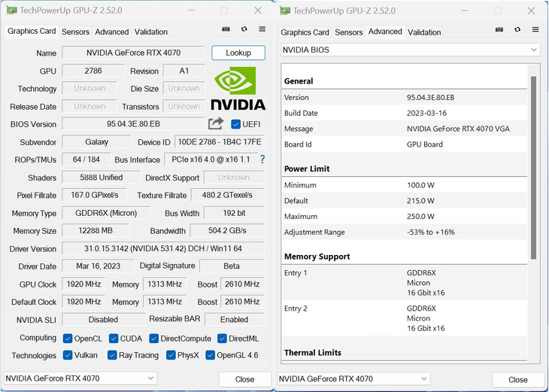Click the NVIDIA SLI field Disabled
This screenshot has width=549, height=392.
click(103, 320)
